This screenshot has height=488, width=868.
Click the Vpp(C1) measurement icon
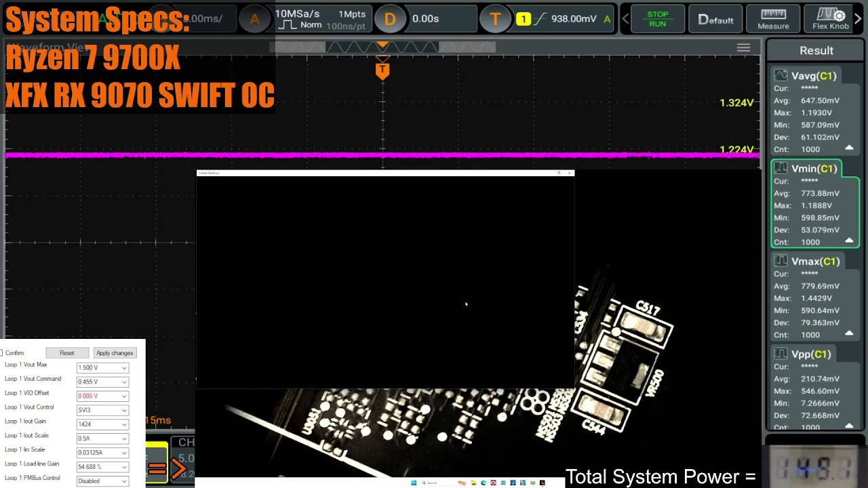pyautogui.click(x=781, y=354)
